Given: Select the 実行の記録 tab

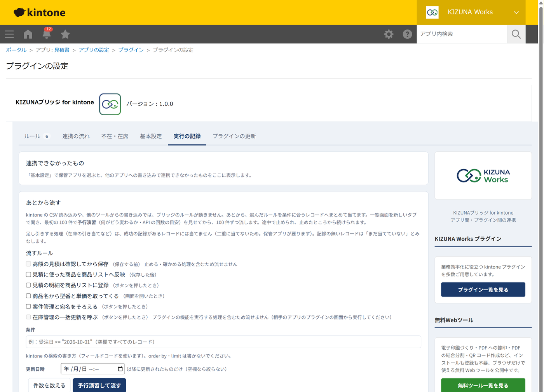Looking at the screenshot, I should click(187, 136).
